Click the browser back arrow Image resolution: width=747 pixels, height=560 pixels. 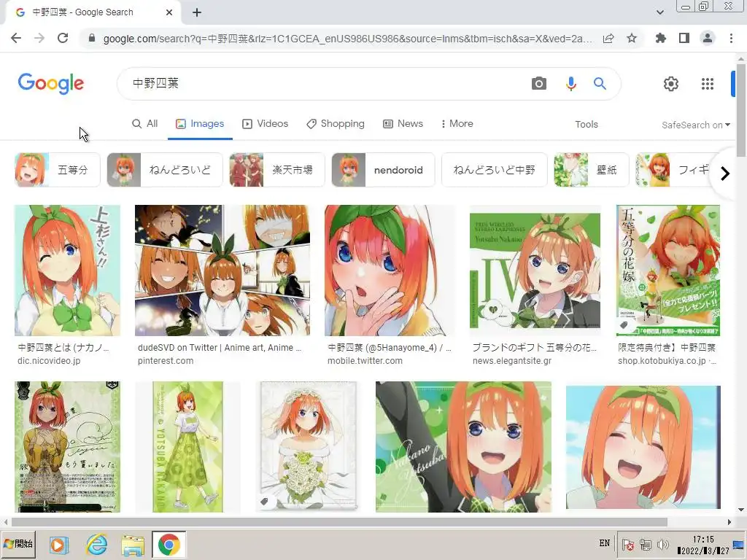tap(16, 38)
